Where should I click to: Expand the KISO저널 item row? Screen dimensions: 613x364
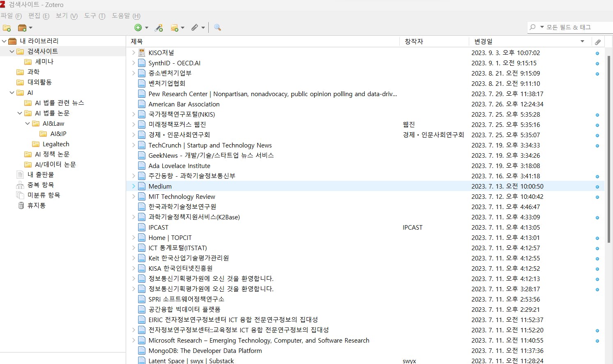tap(134, 53)
